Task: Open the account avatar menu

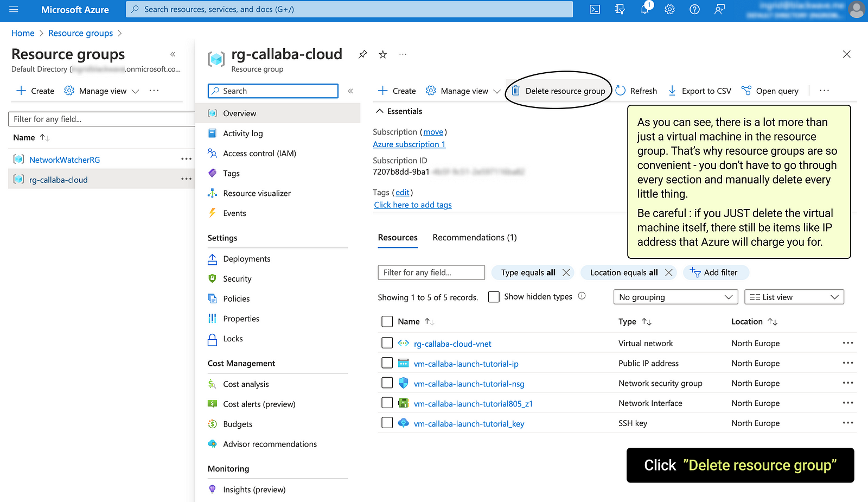Action: coord(857,9)
